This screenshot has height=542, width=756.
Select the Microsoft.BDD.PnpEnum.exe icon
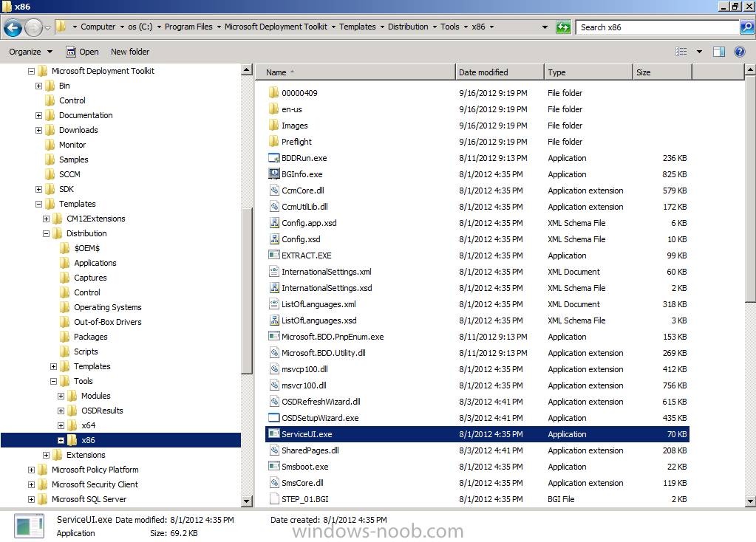pyautogui.click(x=274, y=336)
